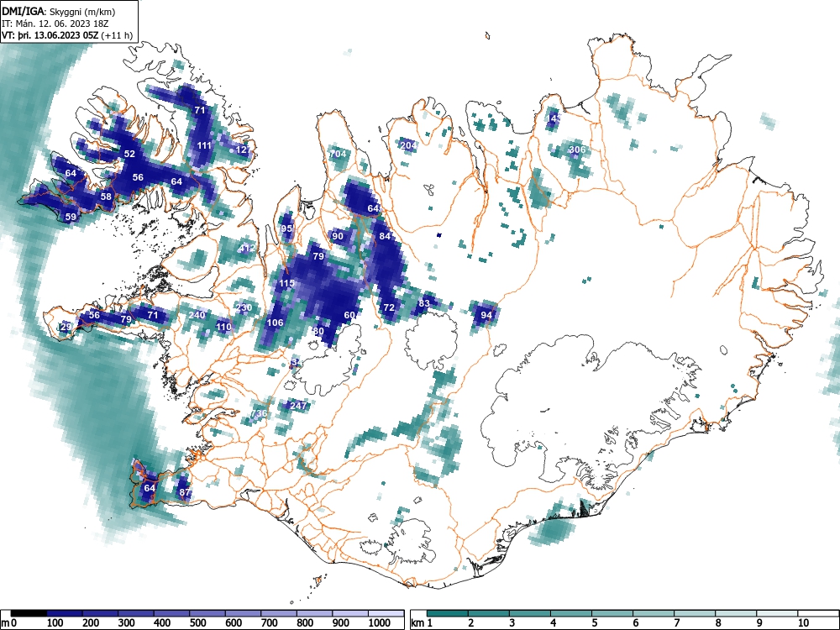This screenshot has height=630, width=840.
Task: Click the visibility value 704
Action: (338, 155)
